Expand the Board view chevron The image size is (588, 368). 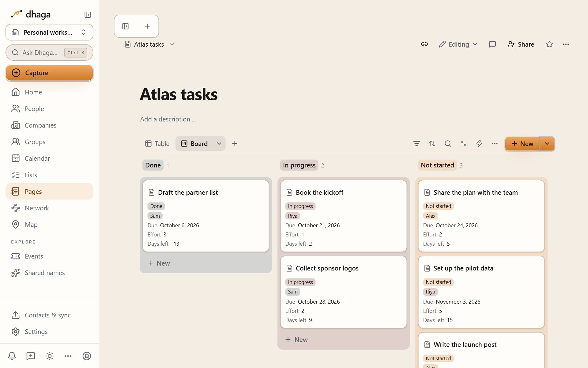point(219,144)
